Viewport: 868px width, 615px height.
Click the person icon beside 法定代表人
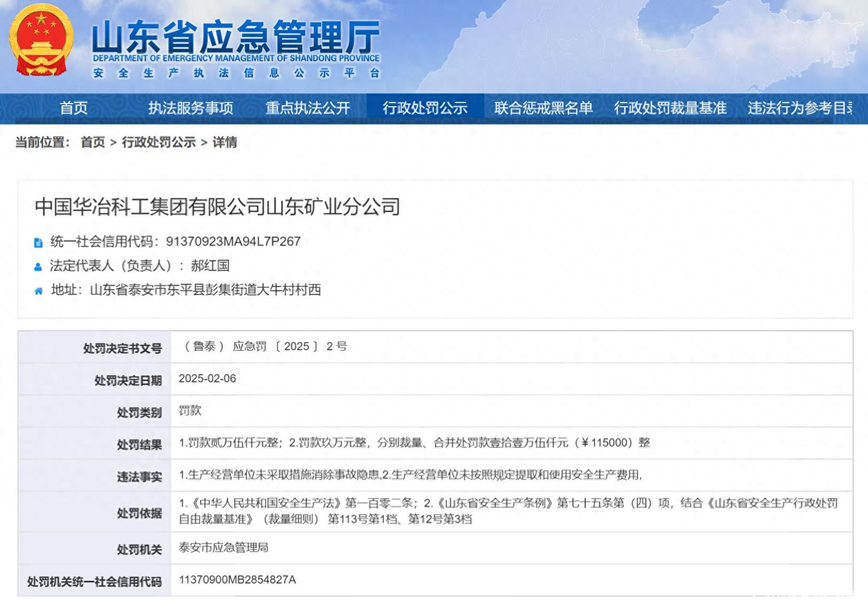point(38,266)
